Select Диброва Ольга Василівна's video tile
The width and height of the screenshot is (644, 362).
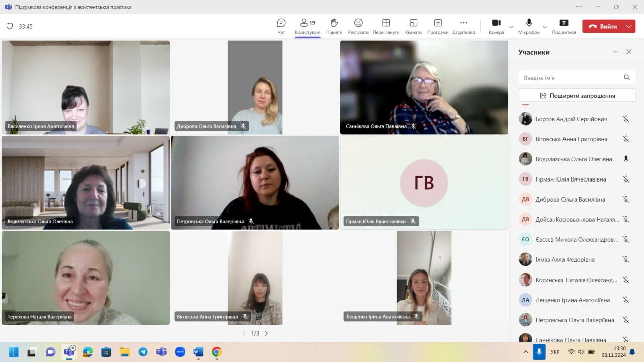click(255, 87)
